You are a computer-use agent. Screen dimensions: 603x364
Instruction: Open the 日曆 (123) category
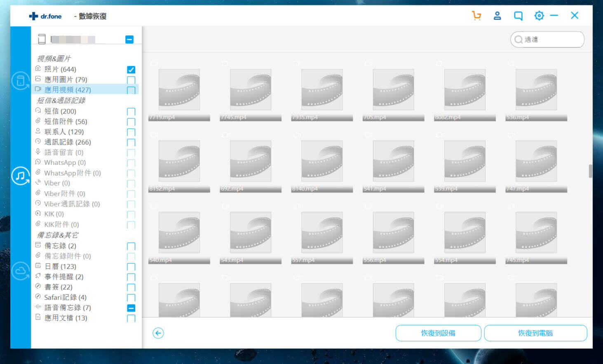[x=60, y=267]
